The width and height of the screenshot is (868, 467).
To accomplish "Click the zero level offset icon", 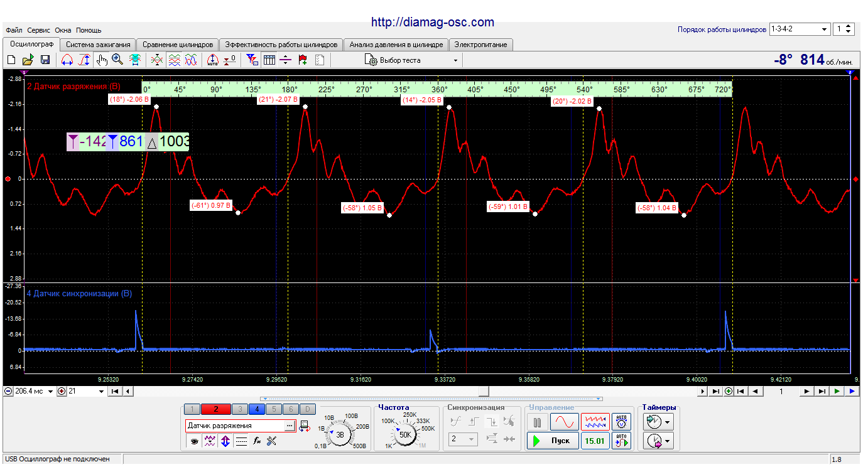I will (230, 60).
